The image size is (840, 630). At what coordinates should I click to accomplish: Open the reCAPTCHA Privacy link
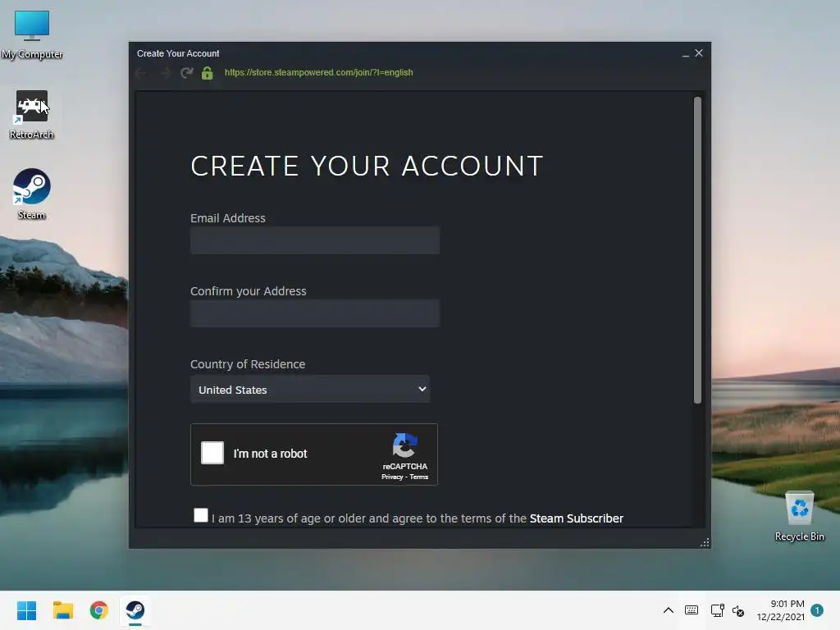pos(392,477)
